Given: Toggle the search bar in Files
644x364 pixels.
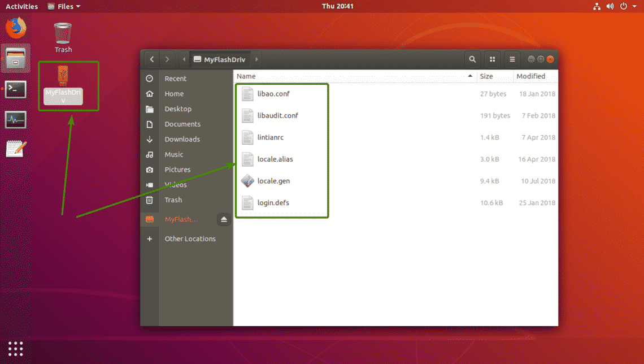Looking at the screenshot, I should pos(472,59).
